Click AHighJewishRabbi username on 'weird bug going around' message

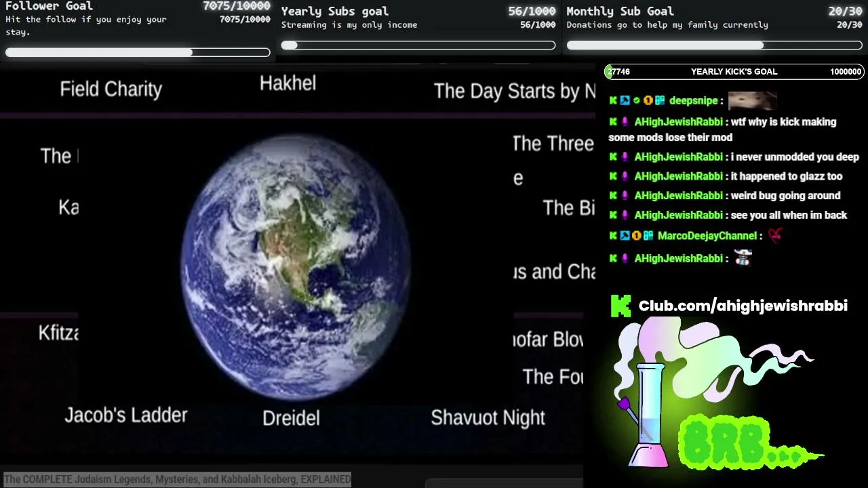tap(678, 196)
